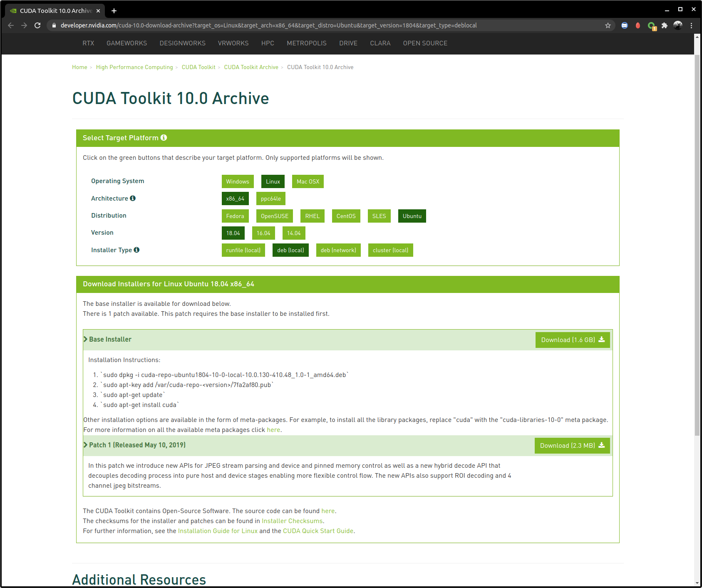Screen dimensions: 702x588
Task: Pick version 18.04
Action: pyautogui.click(x=233, y=233)
